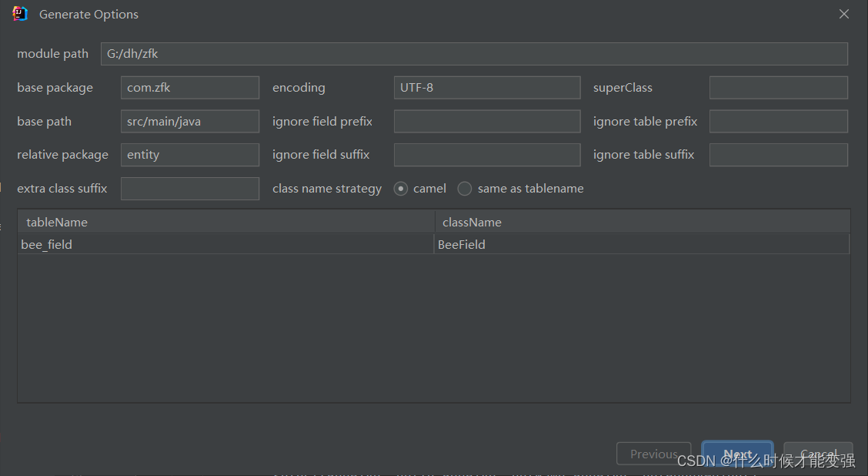The height and width of the screenshot is (476, 868).
Task: Select same as tablename naming strategy
Action: [465, 188]
